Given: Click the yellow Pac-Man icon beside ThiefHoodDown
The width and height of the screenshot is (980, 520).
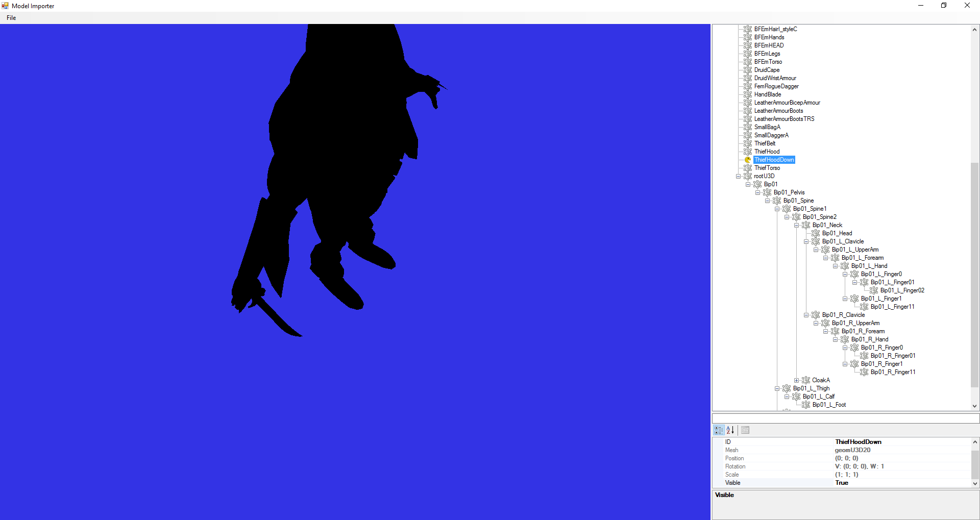Looking at the screenshot, I should pos(748,160).
